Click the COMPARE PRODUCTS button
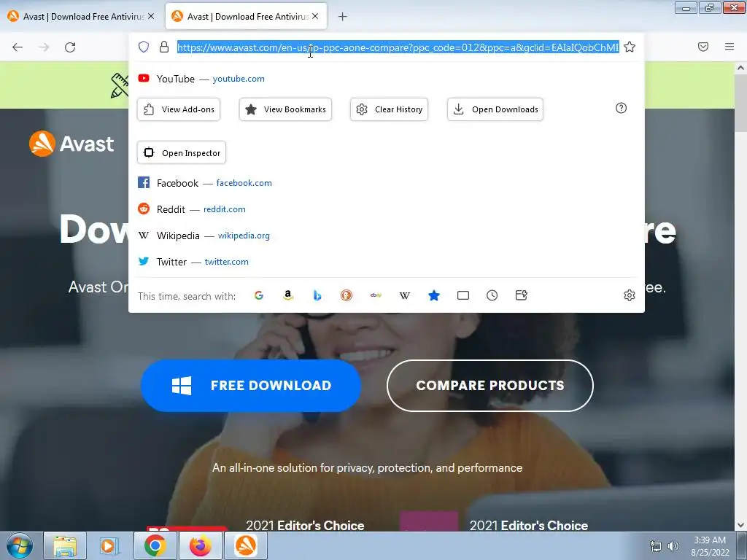This screenshot has height=560, width=747. pyautogui.click(x=489, y=385)
